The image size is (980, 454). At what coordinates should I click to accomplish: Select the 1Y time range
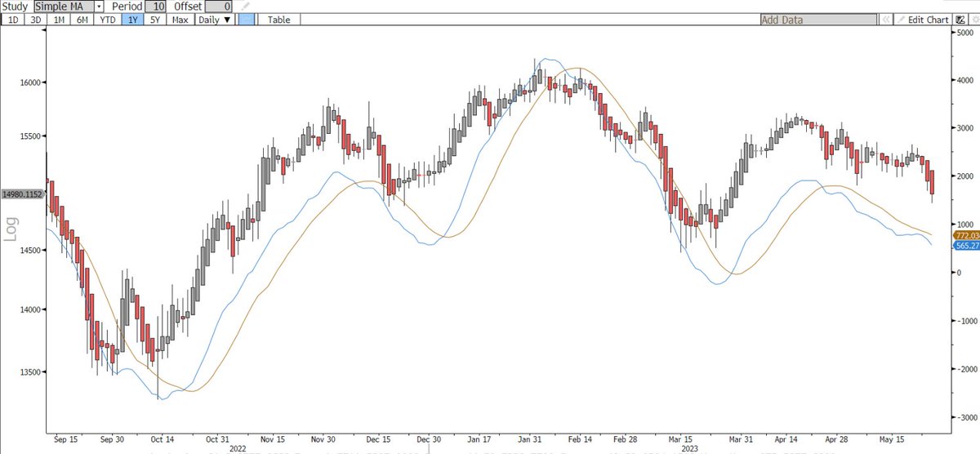point(132,19)
